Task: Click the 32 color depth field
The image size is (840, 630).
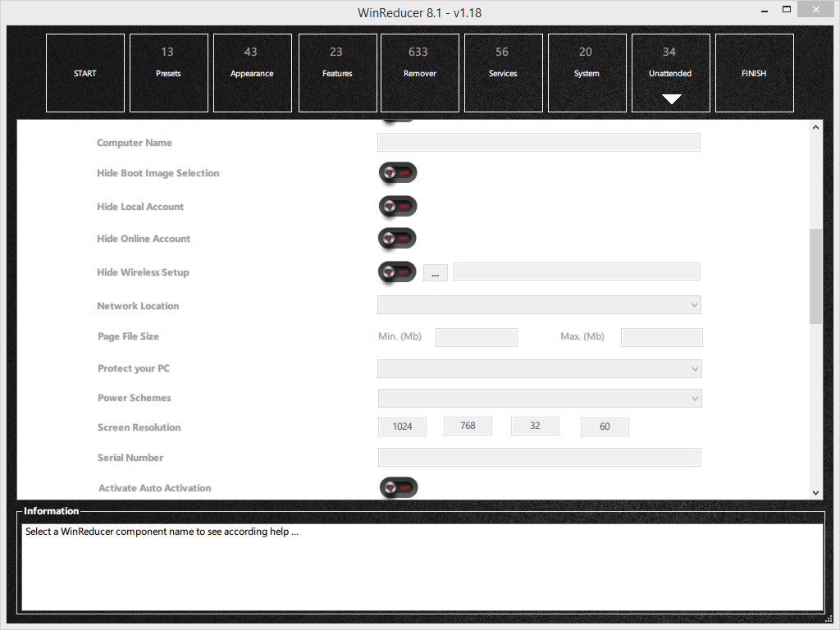Action: point(535,426)
